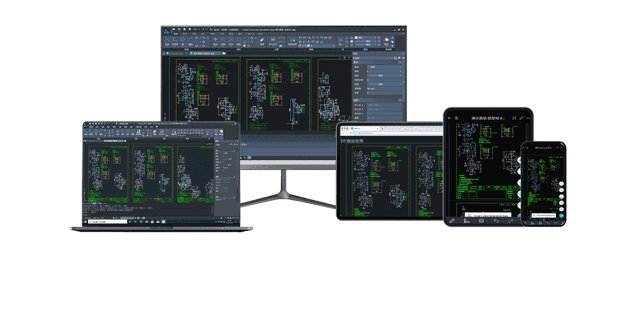Viewport: 644px width, 318px height.
Task: Open the 线型 dropdown in the monitor properties panel
Action: coord(384,76)
